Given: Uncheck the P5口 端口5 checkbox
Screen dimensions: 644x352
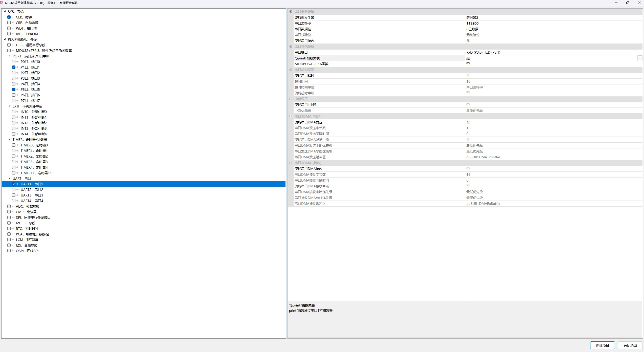Looking at the screenshot, I should point(14,90).
